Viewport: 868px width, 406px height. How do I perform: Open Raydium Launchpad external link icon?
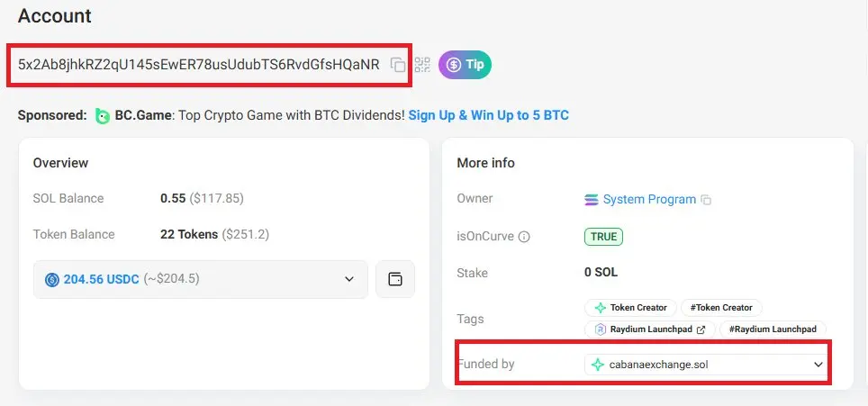pos(701,329)
